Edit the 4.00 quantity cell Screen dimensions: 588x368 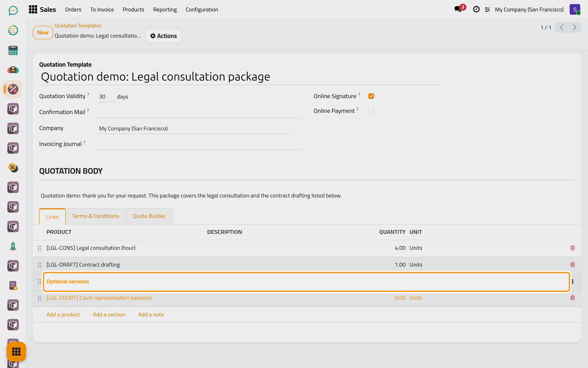[400, 248]
